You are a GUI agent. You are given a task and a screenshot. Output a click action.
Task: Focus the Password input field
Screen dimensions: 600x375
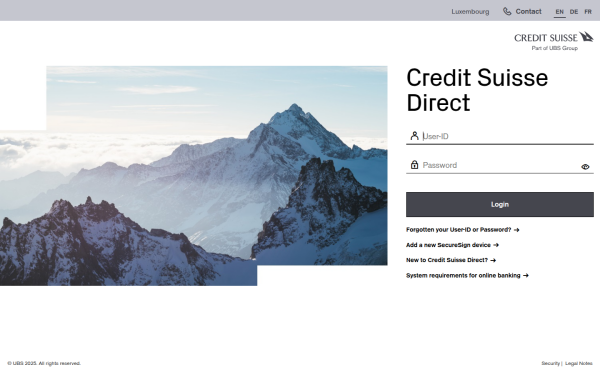(x=500, y=165)
